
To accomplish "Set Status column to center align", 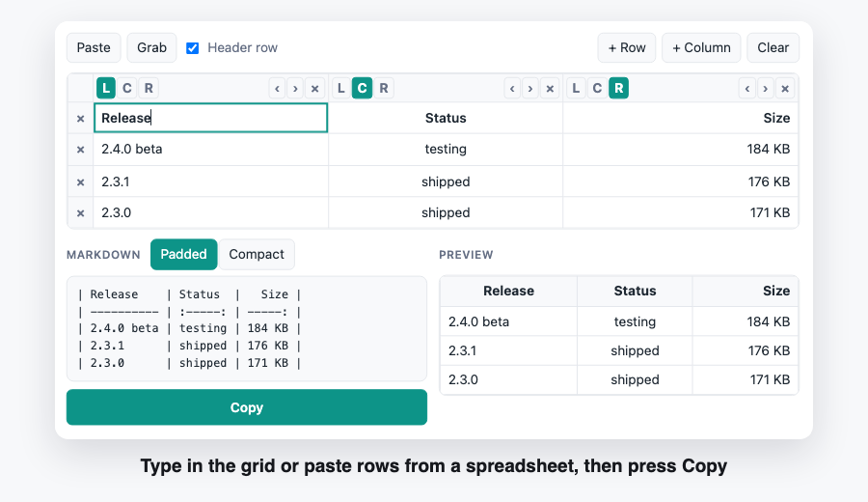I will (x=362, y=88).
